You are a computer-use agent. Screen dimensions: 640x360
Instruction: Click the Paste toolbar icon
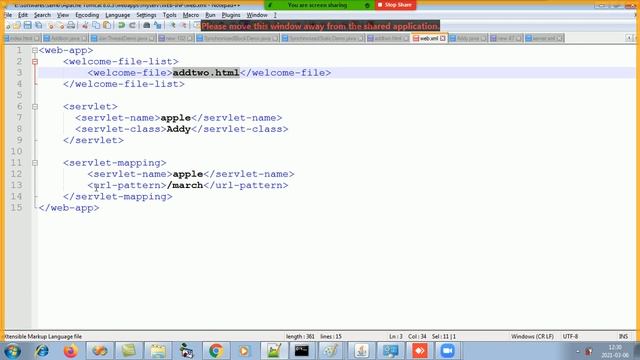(x=107, y=25)
